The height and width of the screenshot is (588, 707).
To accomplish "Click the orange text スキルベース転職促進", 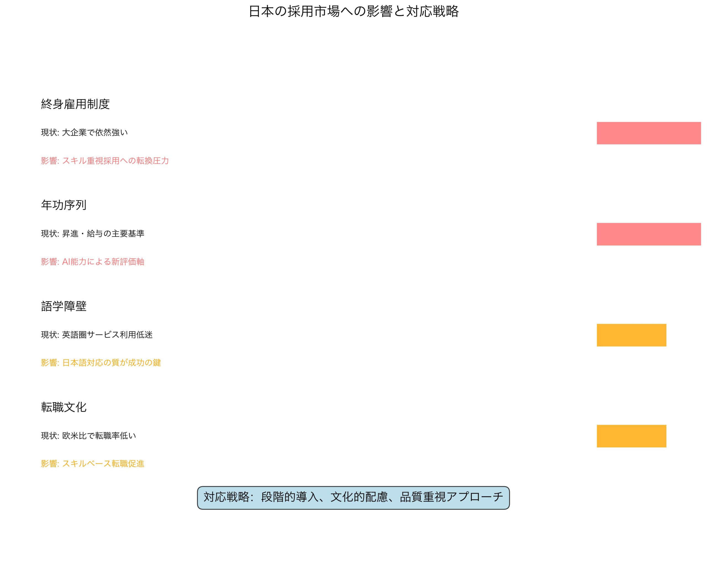I will point(103,464).
